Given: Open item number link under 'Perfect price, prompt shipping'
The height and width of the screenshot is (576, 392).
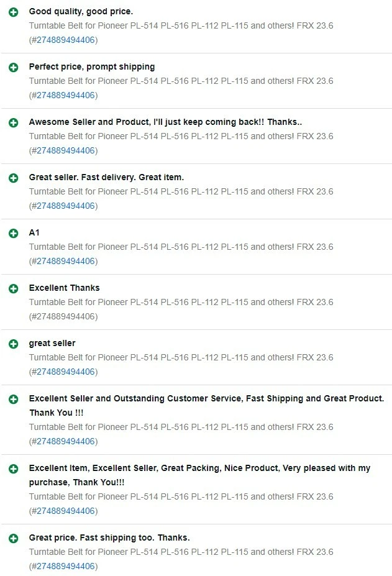Looking at the screenshot, I should click(x=66, y=96).
